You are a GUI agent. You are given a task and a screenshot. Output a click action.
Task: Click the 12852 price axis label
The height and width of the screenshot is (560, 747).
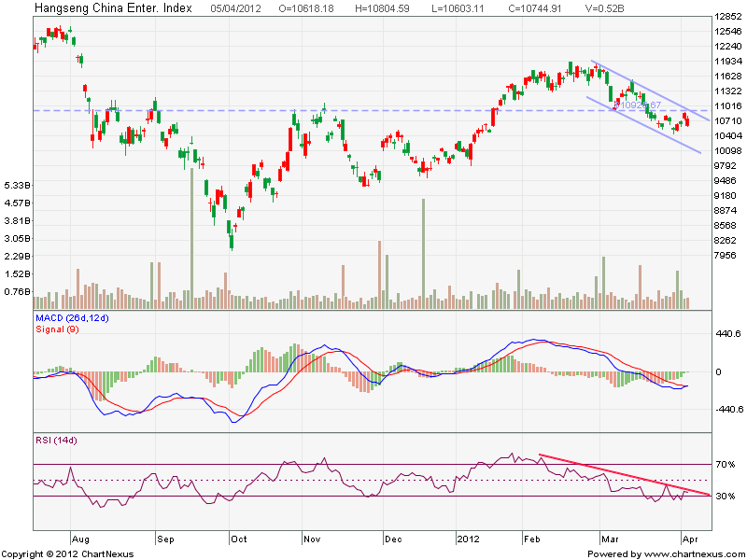click(727, 17)
